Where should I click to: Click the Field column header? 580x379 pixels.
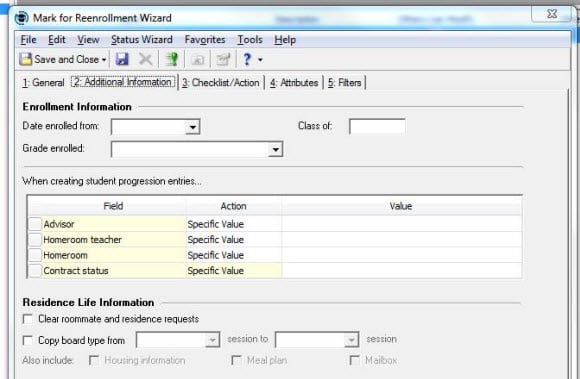[x=113, y=206]
